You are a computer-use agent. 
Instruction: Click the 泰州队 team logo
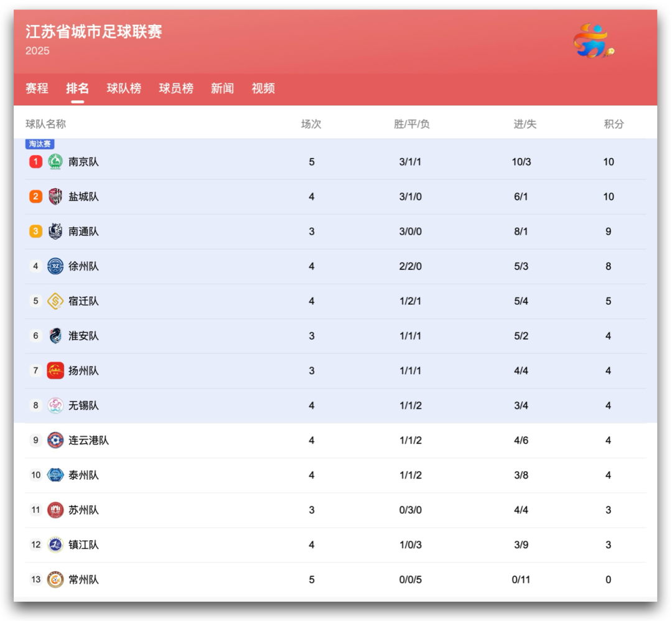(x=55, y=475)
